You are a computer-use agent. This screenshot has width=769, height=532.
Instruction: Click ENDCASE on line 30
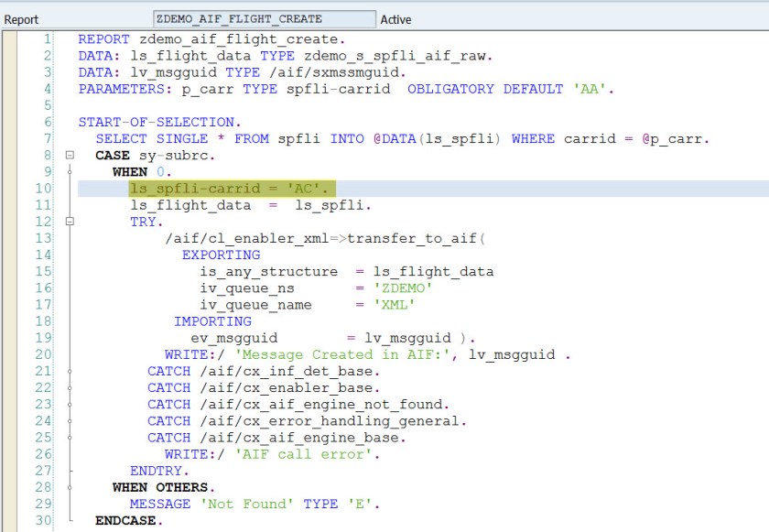pos(125,521)
